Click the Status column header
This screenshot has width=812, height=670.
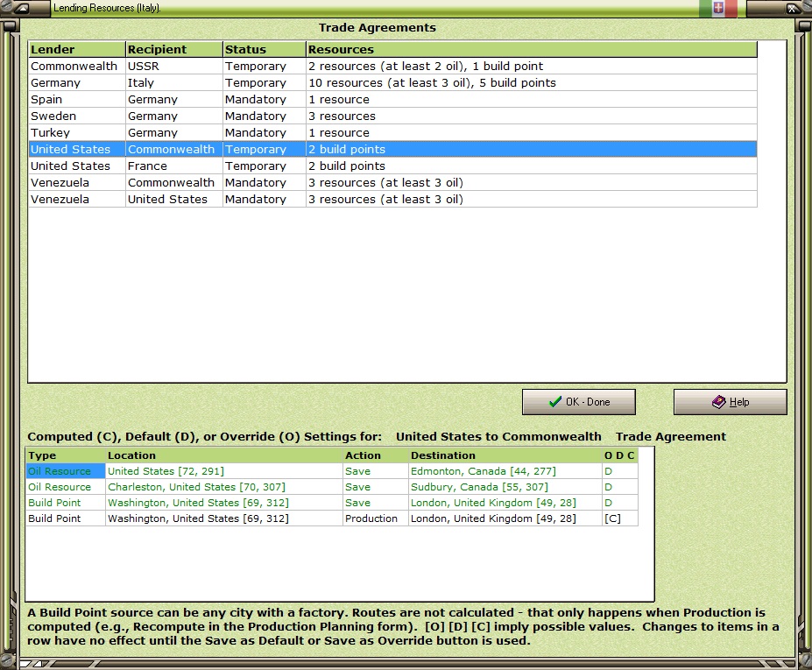coord(265,49)
